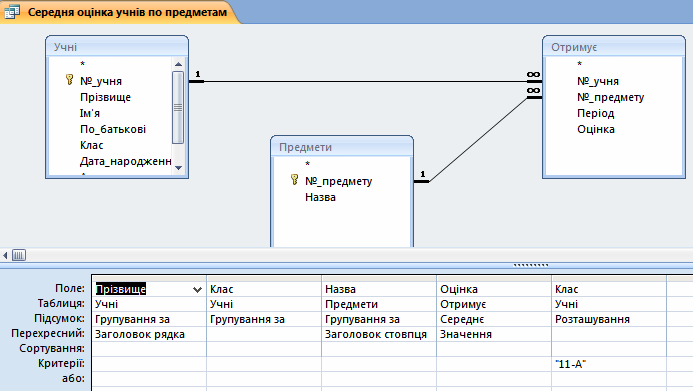The image size is (693, 391).
Task: Select the Учні table title bar
Action: pyautogui.click(x=117, y=47)
